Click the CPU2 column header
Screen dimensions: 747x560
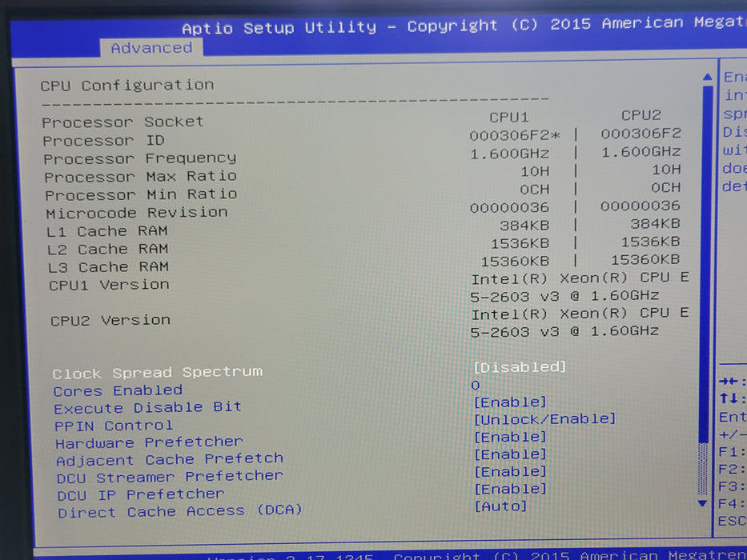coord(641,115)
